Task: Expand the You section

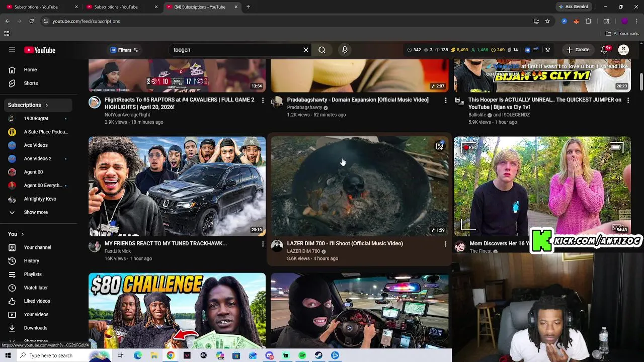Action: point(16,234)
